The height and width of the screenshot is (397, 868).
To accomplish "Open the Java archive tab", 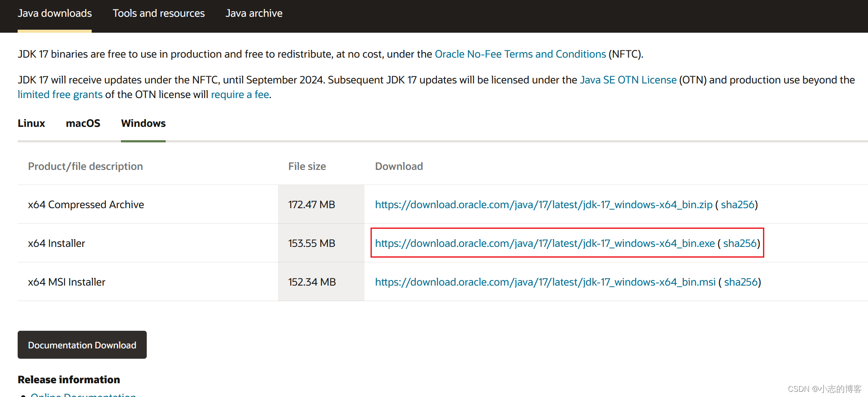I will (254, 13).
